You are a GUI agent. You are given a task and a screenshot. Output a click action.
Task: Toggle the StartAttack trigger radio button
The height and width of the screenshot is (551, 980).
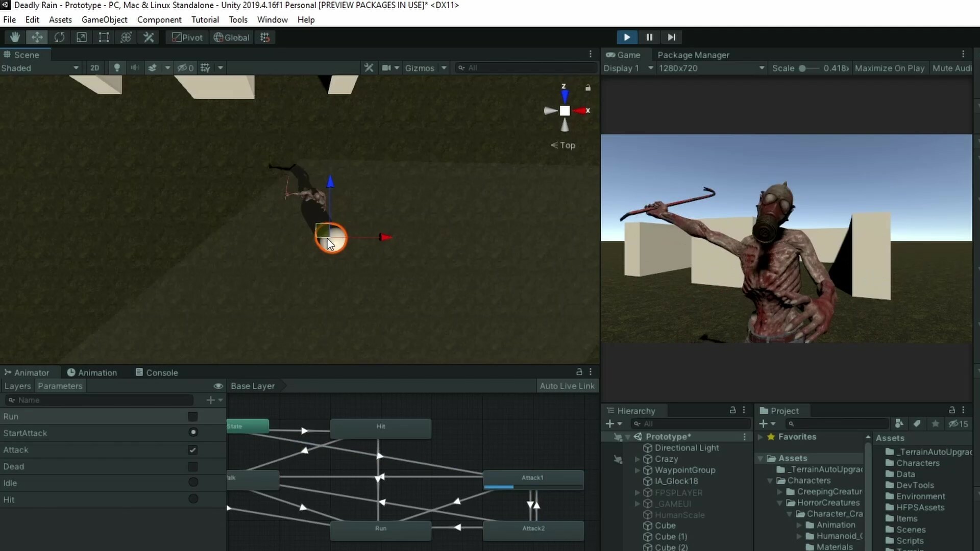coord(193,433)
